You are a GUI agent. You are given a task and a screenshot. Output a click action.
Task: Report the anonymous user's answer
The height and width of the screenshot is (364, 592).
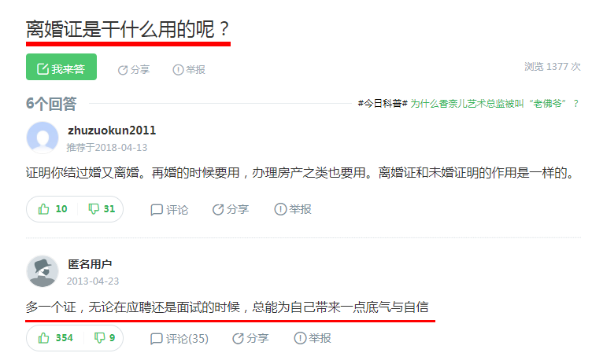(313, 338)
